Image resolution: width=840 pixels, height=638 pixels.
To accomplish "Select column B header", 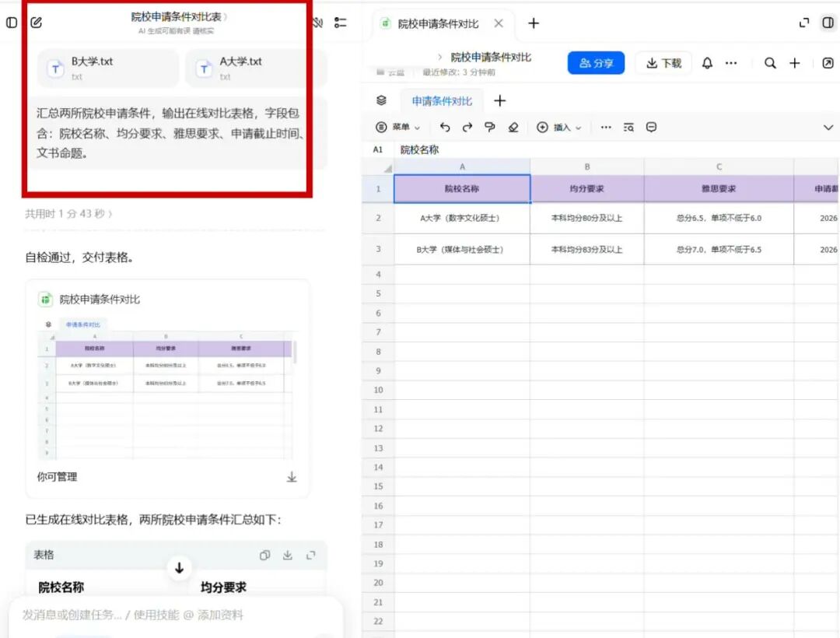I will coord(587,167).
